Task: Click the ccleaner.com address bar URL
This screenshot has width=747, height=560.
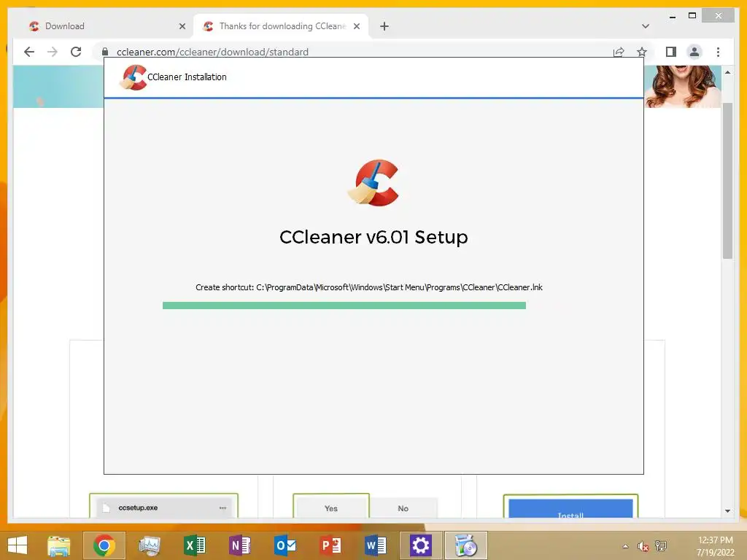Action: coord(212,52)
